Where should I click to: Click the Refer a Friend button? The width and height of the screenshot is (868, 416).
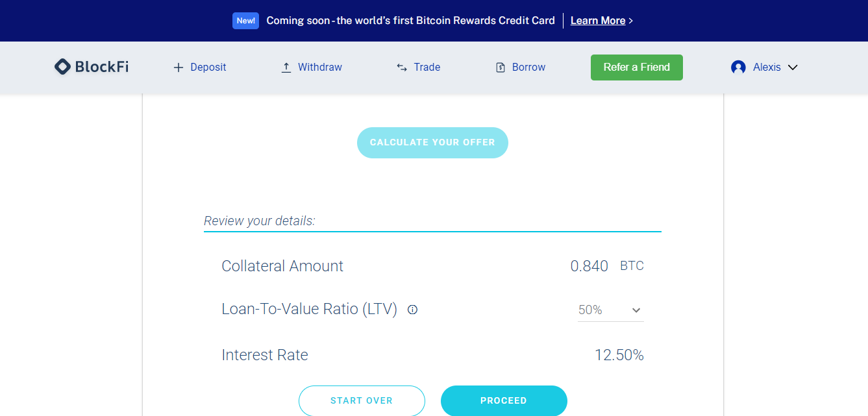point(636,67)
